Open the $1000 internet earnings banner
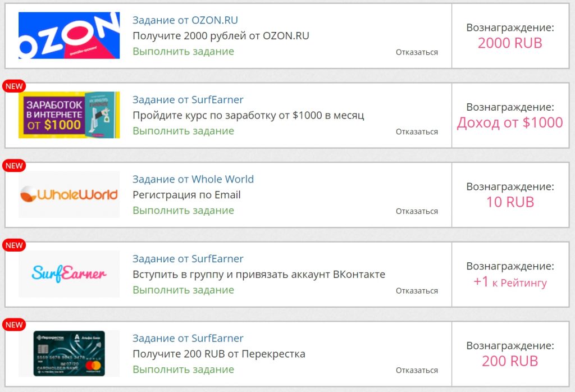The height and width of the screenshot is (392, 575). tap(69, 115)
